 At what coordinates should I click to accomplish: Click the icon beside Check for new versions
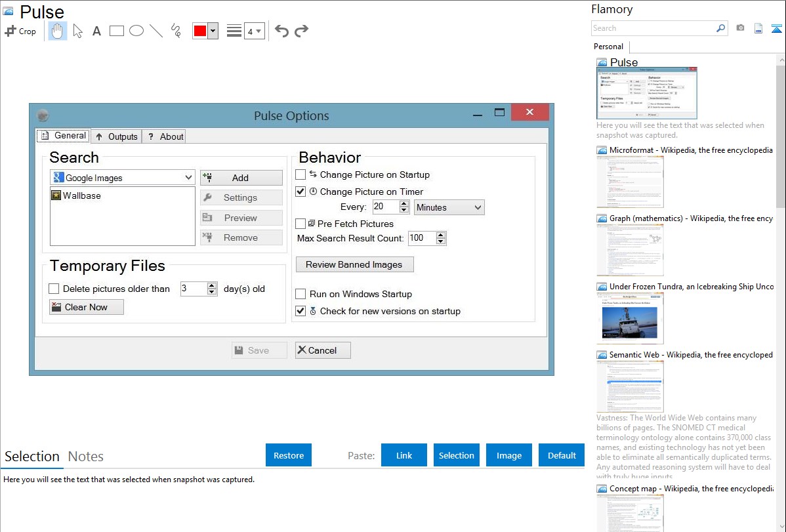[313, 311]
